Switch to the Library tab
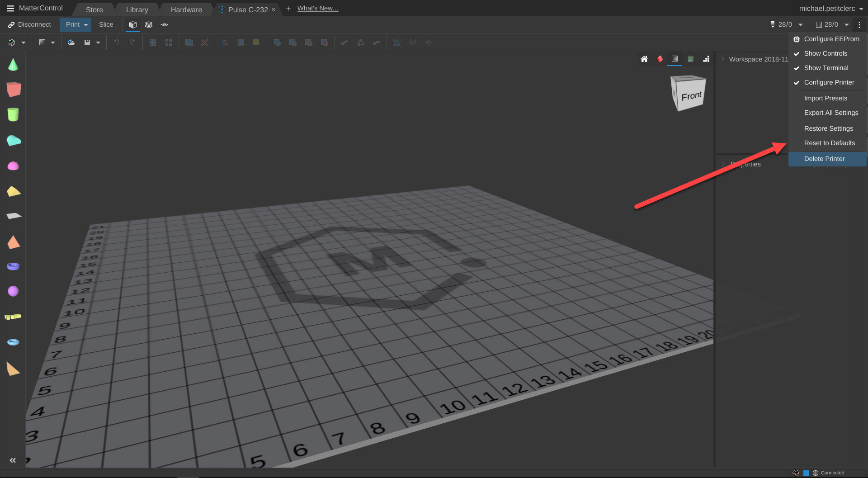 click(137, 9)
